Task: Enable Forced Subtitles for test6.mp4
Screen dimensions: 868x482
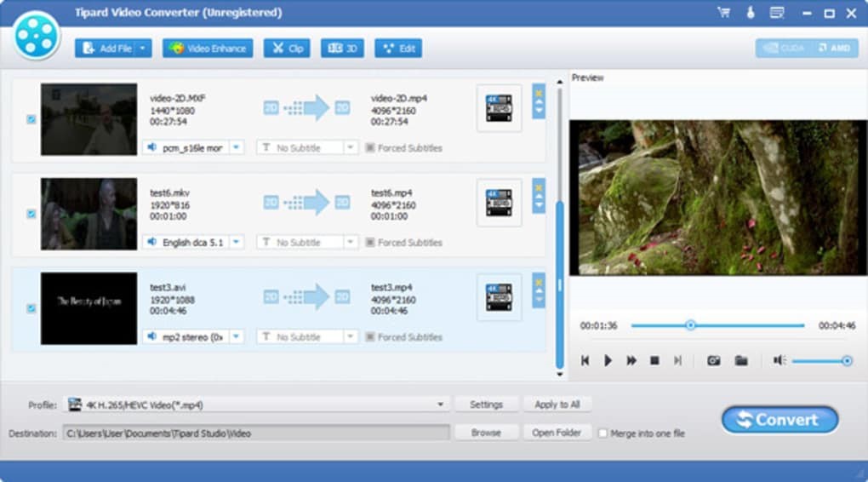Action: (370, 242)
